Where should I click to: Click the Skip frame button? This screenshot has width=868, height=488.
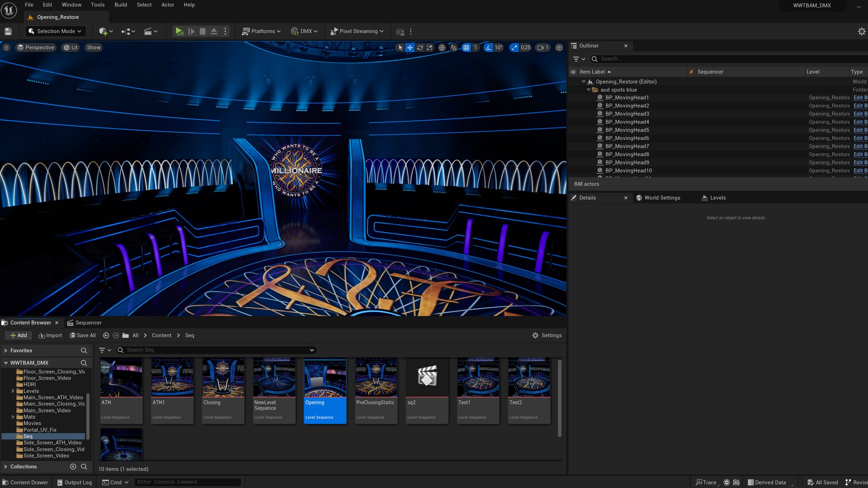[191, 31]
